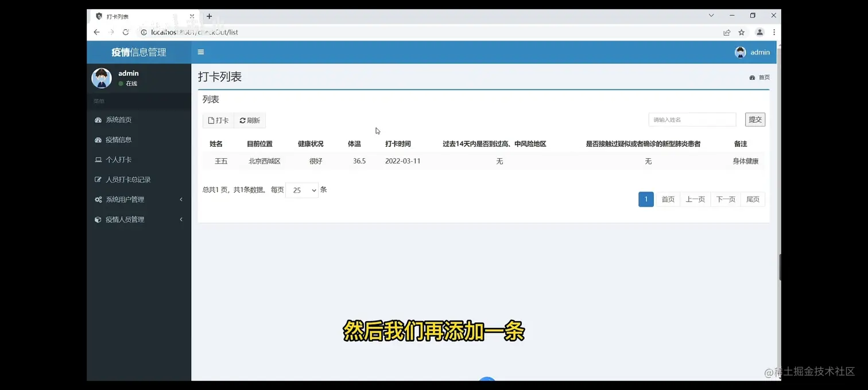
Task: Open the 25 per-page dropdown
Action: [x=302, y=190]
